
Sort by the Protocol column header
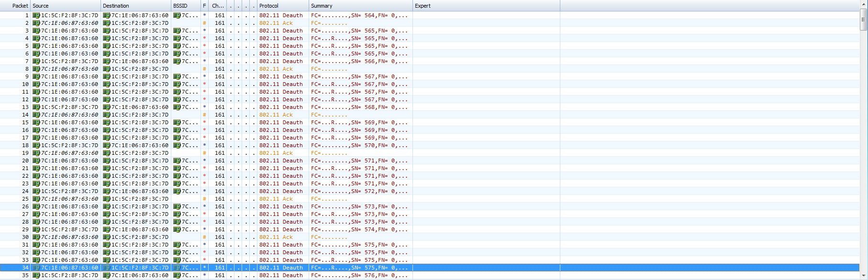pos(283,6)
